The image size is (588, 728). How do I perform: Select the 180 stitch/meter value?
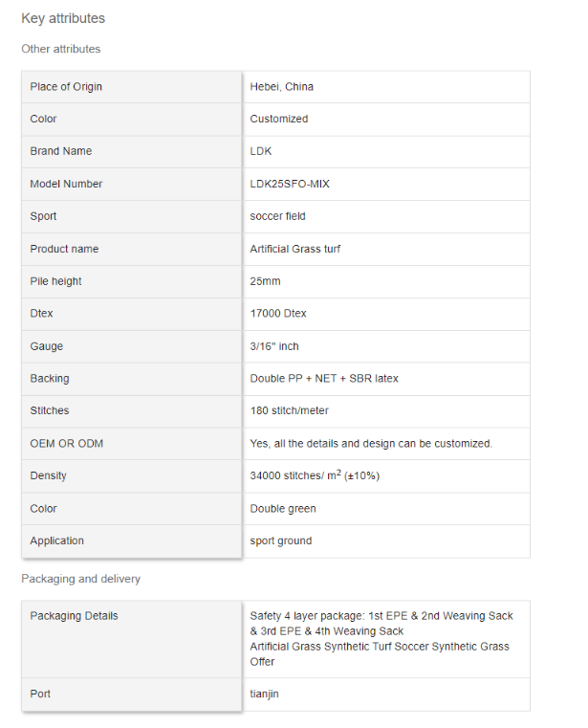[292, 411]
